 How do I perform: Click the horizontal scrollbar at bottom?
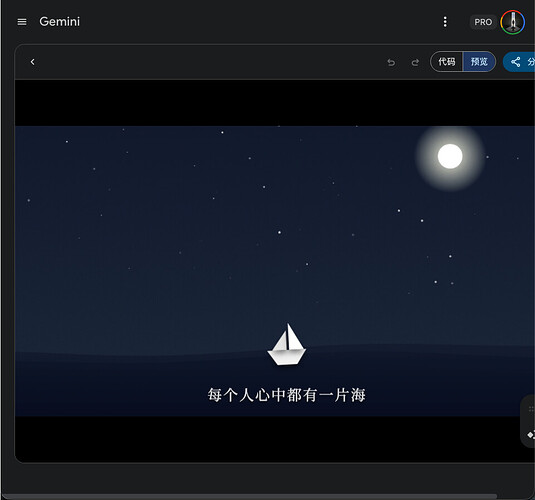click(x=249, y=496)
